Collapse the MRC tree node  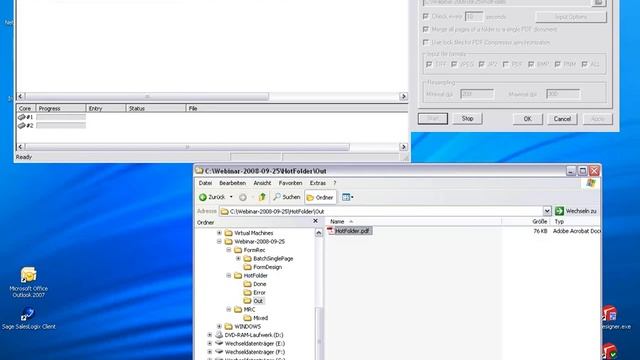coord(229,309)
